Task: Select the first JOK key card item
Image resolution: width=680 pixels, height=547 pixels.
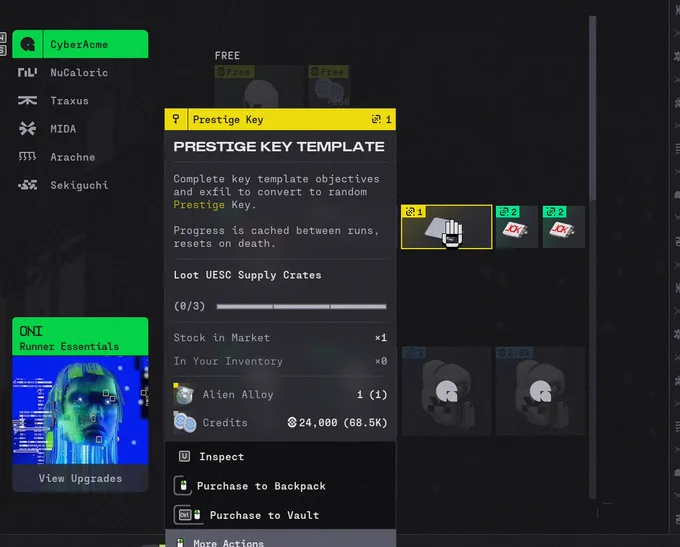Action: (517, 227)
